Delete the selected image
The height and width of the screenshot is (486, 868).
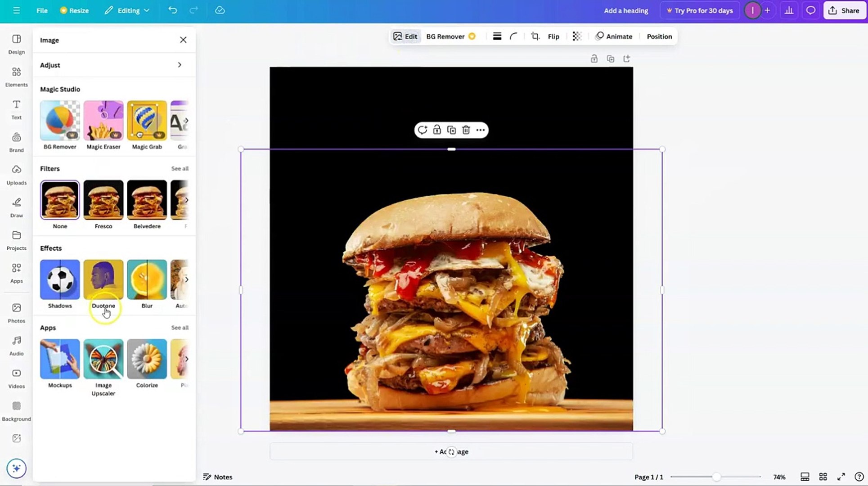(x=466, y=130)
